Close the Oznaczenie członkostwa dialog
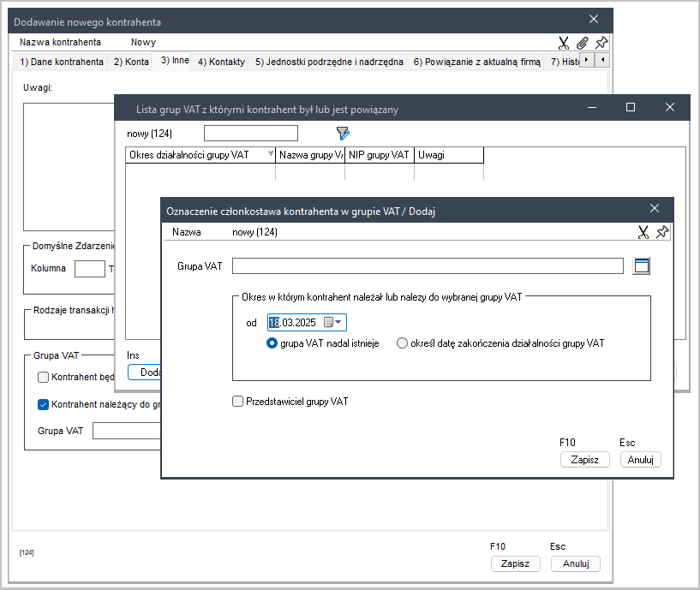Screen dimensions: 700x590 [x=655, y=208]
